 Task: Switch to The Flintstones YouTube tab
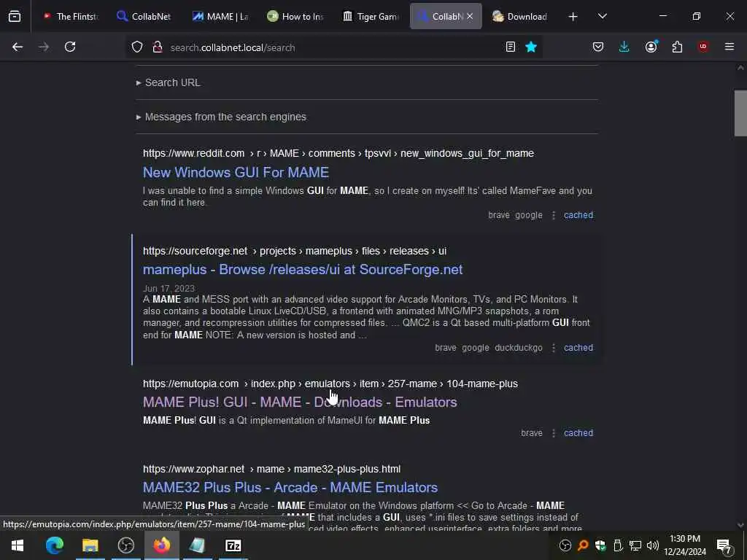tap(69, 16)
